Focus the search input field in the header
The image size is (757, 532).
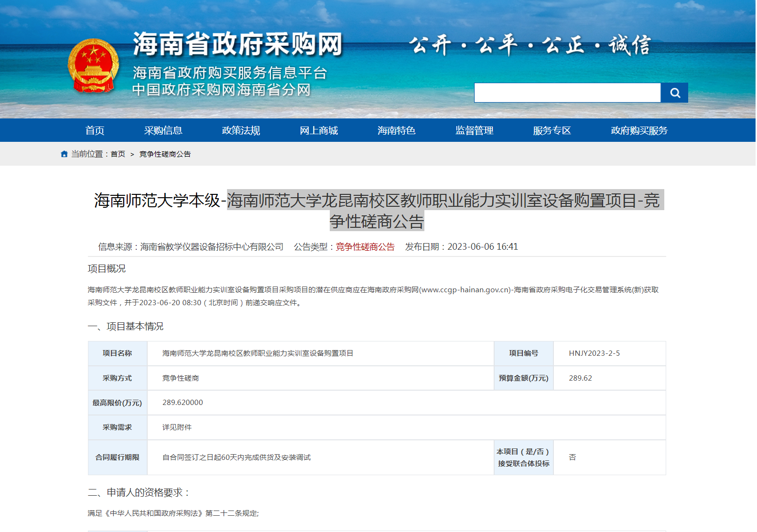point(567,93)
